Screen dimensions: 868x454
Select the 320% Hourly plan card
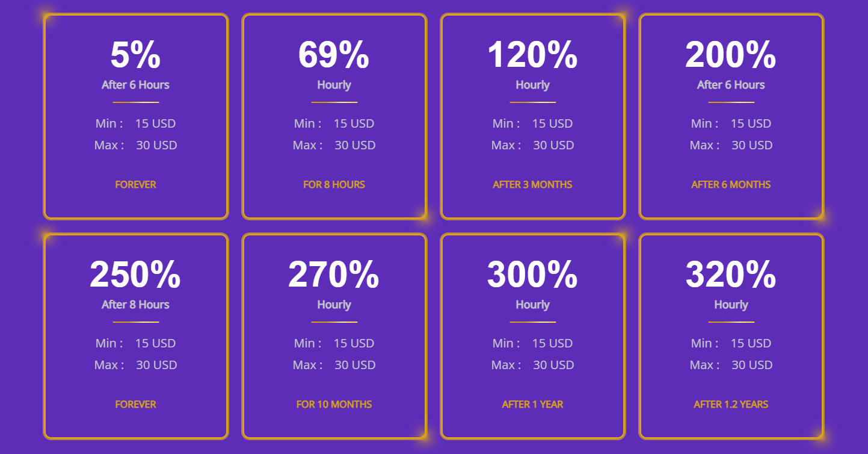coord(731,336)
